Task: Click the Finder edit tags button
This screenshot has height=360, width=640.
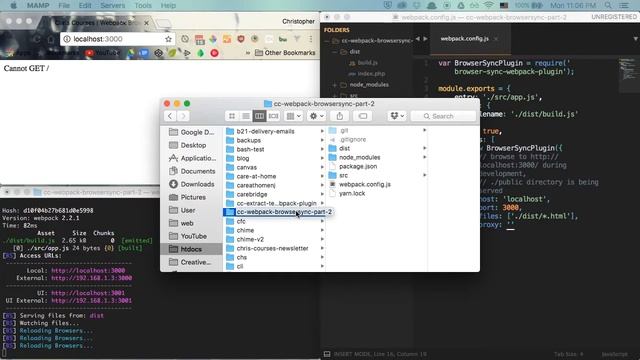Action: pyautogui.click(x=362, y=116)
